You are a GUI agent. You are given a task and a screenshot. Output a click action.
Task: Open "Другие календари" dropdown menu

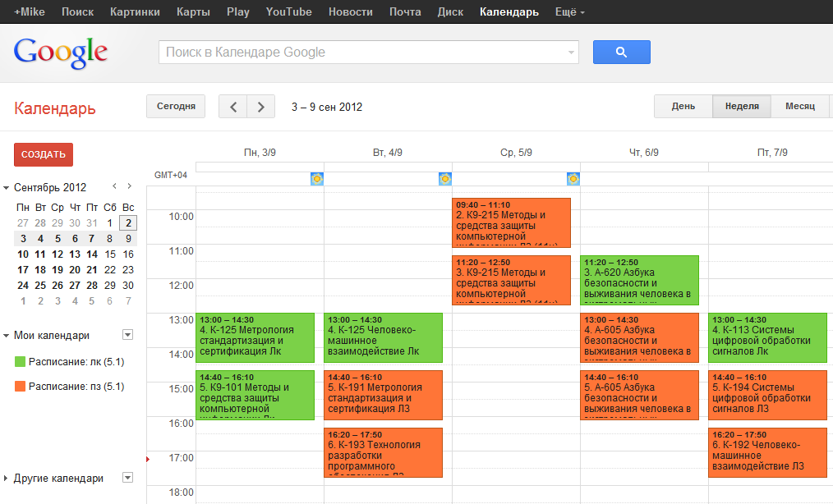click(x=127, y=478)
